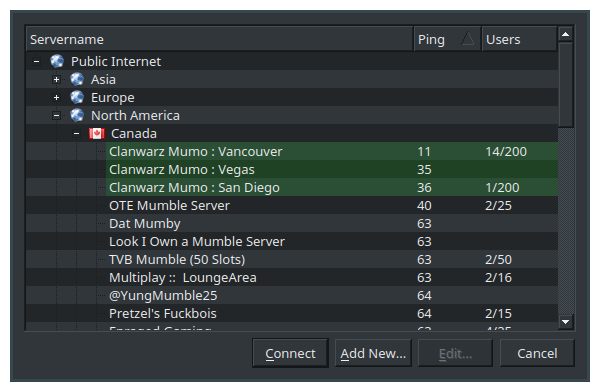Viewport: 600px width, 392px height.
Task: Click the 2/50 users value
Action: (499, 259)
